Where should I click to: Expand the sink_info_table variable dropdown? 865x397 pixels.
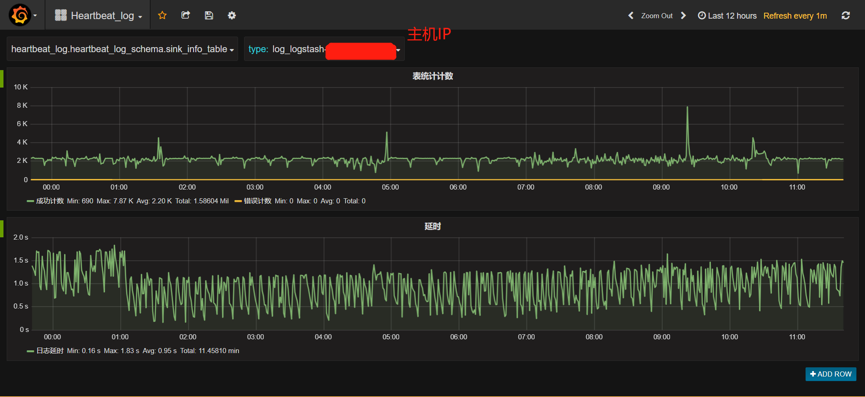click(122, 49)
